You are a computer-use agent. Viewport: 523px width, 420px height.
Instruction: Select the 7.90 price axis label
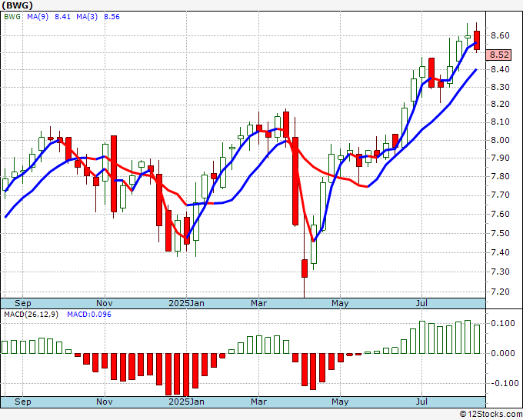(500, 158)
